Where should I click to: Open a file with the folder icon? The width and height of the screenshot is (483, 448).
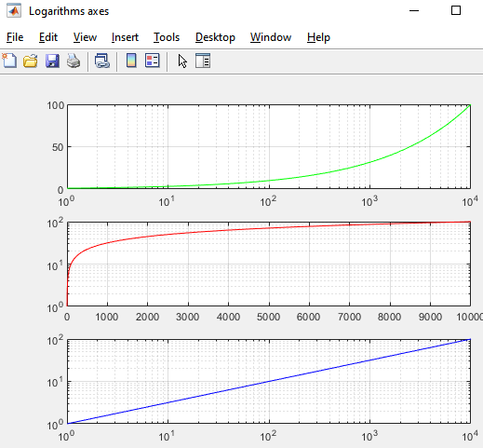tap(31, 61)
